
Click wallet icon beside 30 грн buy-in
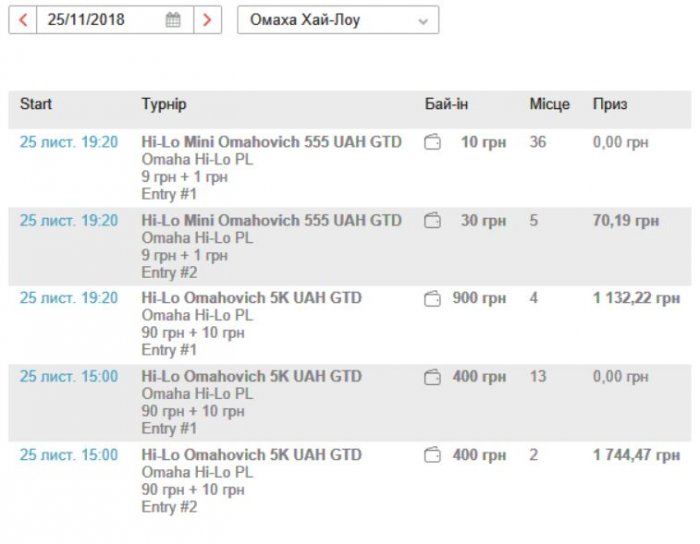432,221
